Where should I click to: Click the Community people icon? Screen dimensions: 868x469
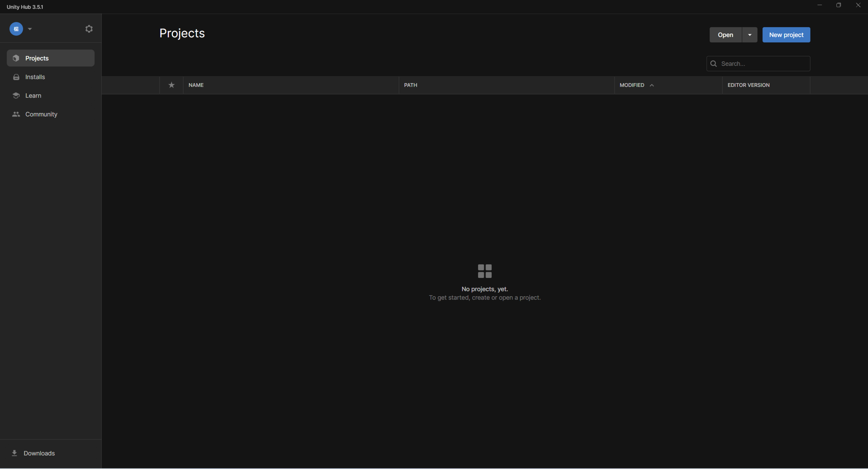click(x=16, y=114)
